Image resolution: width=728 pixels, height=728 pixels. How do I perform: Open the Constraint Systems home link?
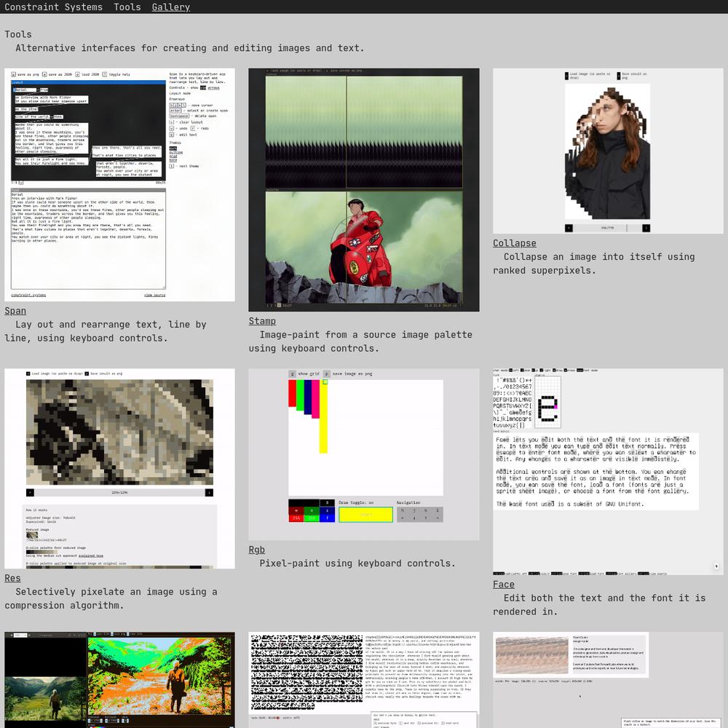pos(53,7)
